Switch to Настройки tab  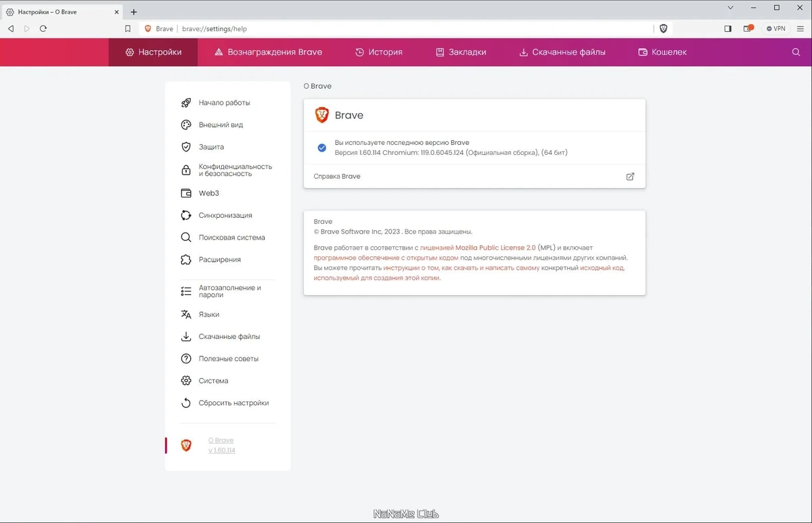tap(154, 52)
